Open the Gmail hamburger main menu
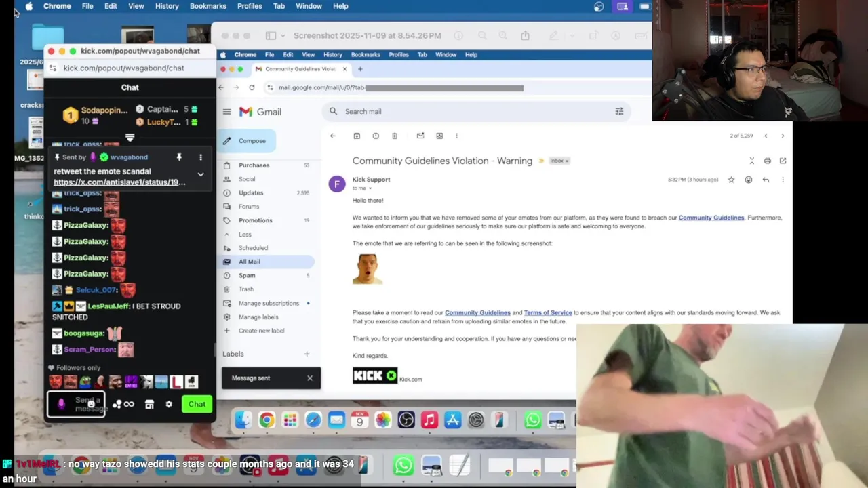This screenshot has width=868, height=488. 226,112
